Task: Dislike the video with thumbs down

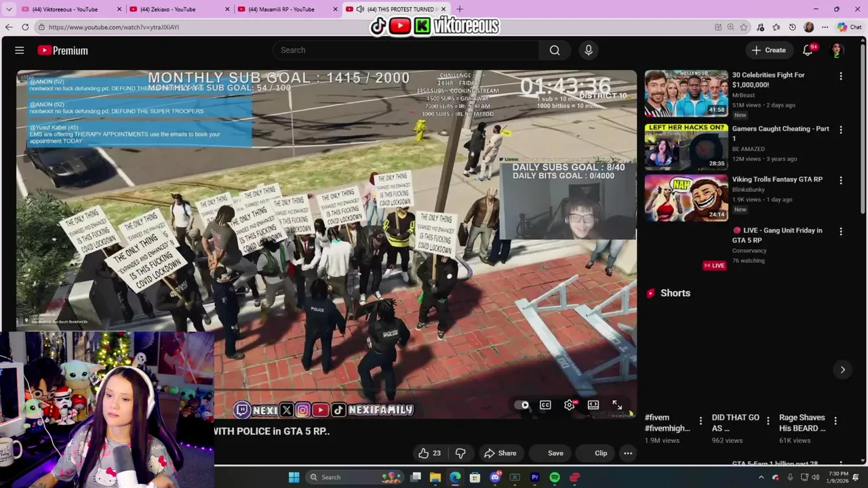Action: point(460,453)
